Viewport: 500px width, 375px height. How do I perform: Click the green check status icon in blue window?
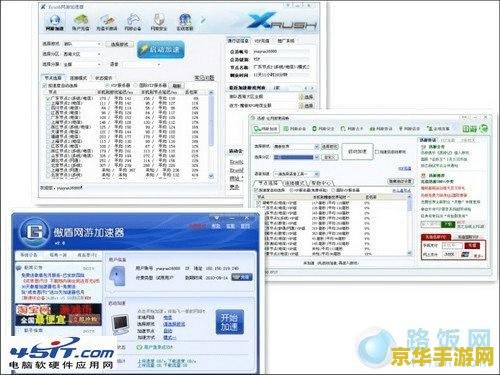(x=139, y=347)
